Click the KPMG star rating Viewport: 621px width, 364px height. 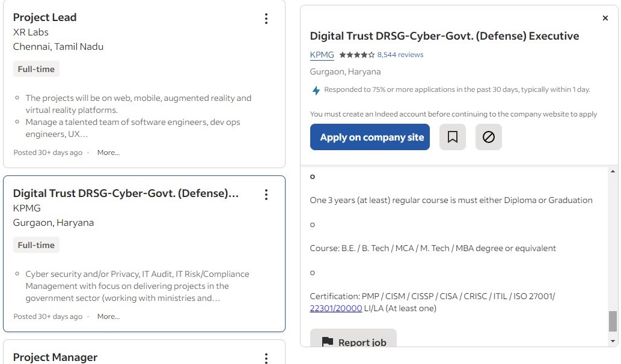pos(356,55)
